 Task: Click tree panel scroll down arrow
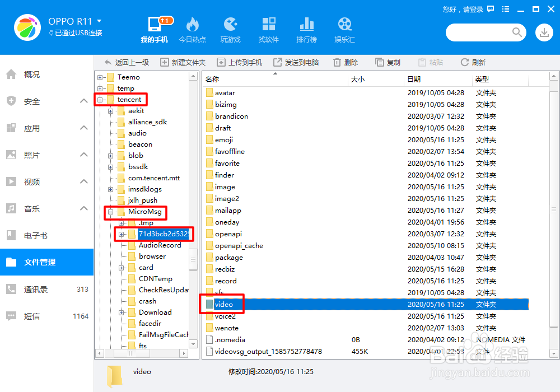point(193,344)
